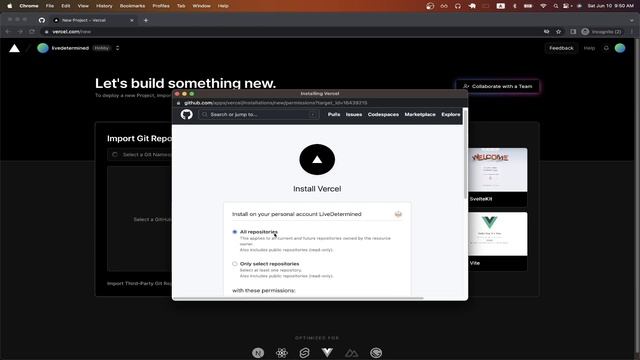
Task: Open Spotlight search in menu bar
Action: tap(556, 6)
